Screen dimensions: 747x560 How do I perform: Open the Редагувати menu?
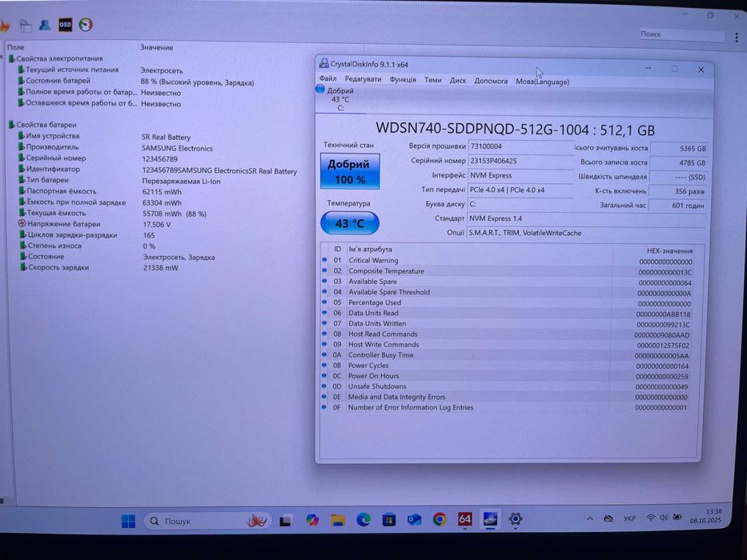point(363,79)
